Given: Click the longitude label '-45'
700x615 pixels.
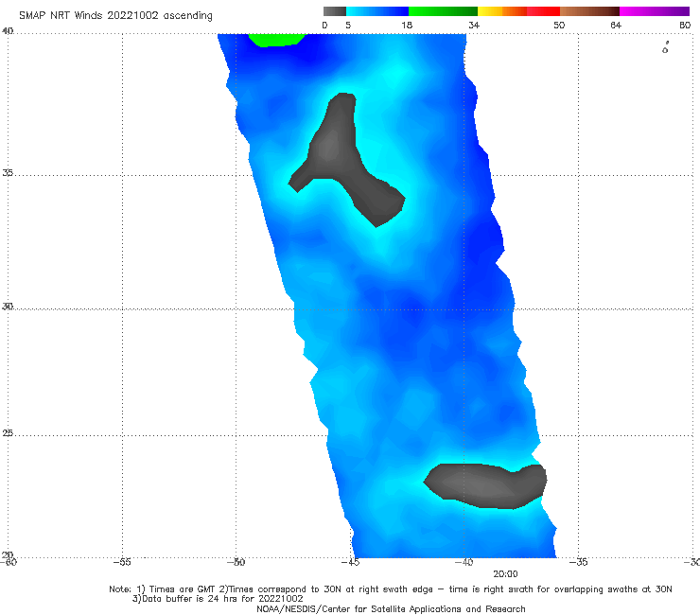Looking at the screenshot, I should [x=350, y=562].
